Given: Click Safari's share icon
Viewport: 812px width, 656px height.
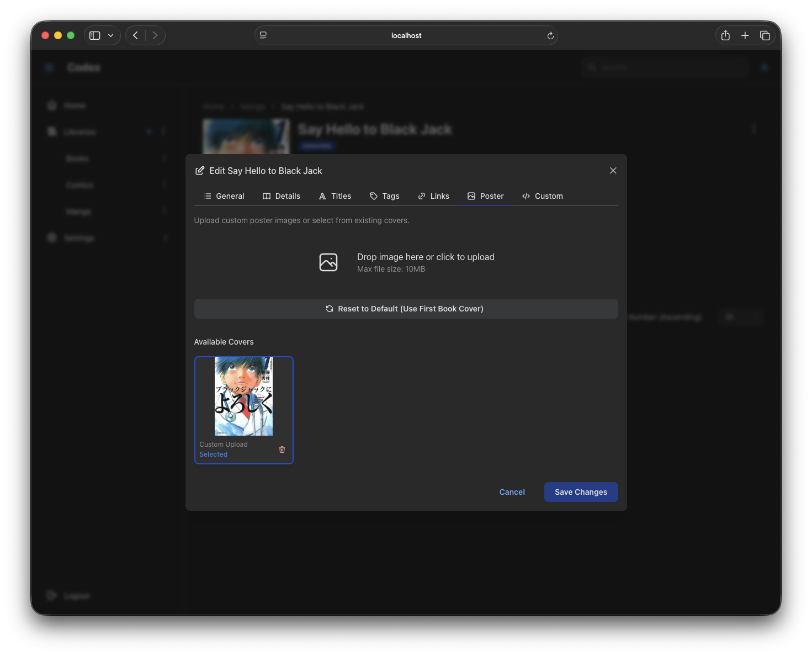Looking at the screenshot, I should pyautogui.click(x=725, y=35).
